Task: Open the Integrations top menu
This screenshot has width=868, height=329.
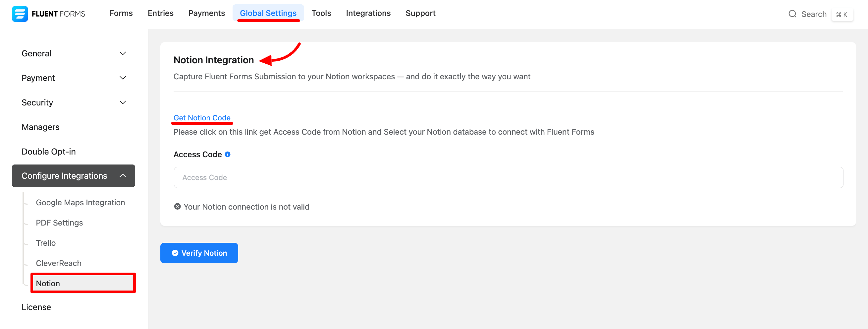Action: (x=368, y=13)
